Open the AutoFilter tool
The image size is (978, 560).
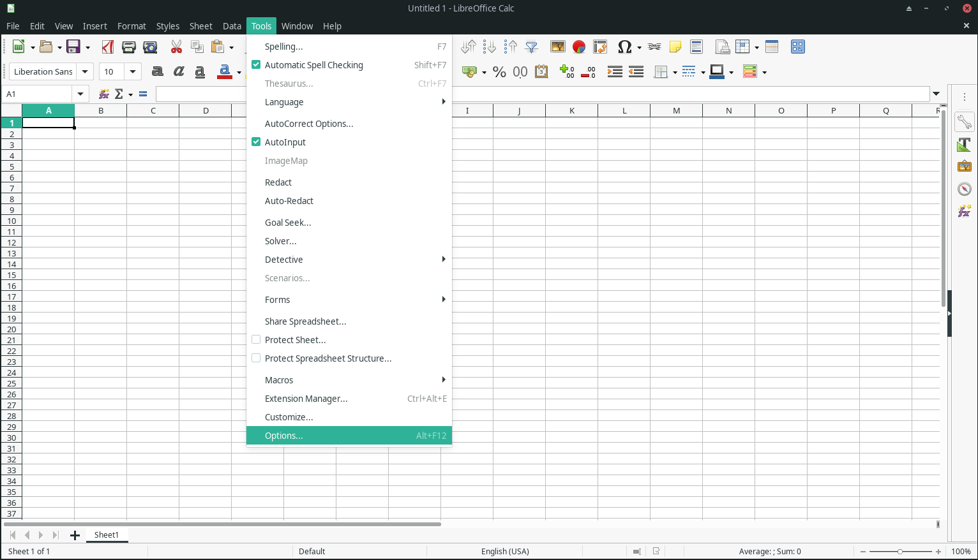click(532, 47)
